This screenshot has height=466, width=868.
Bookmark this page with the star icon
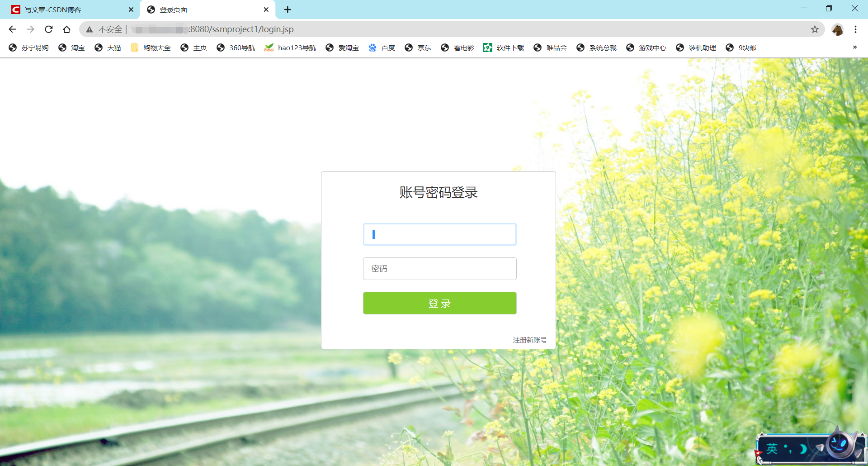[815, 29]
